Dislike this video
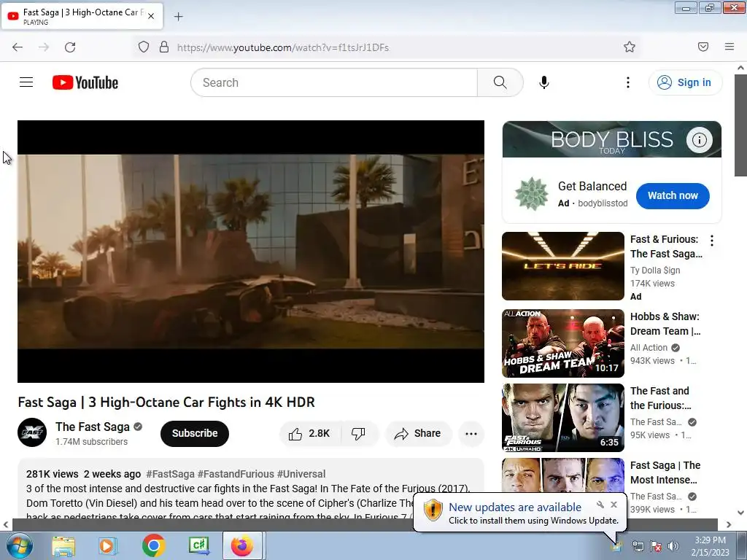The height and width of the screenshot is (560, 747). [x=358, y=433]
